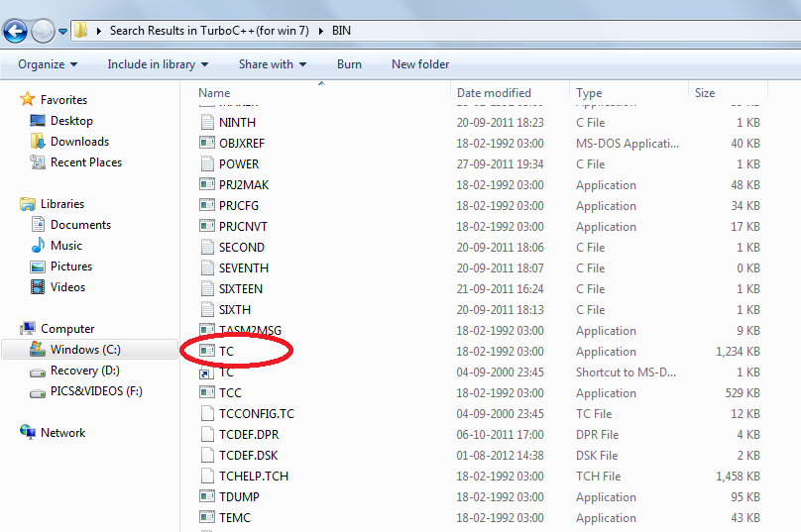This screenshot has width=801, height=532.
Task: Select the TCCONFIG.TC file icon
Action: click(207, 413)
